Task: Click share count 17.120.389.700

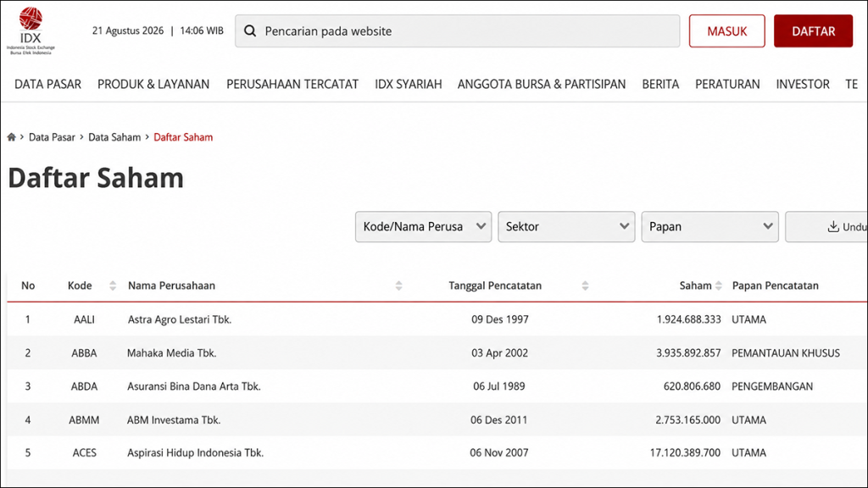Action: [x=685, y=452]
